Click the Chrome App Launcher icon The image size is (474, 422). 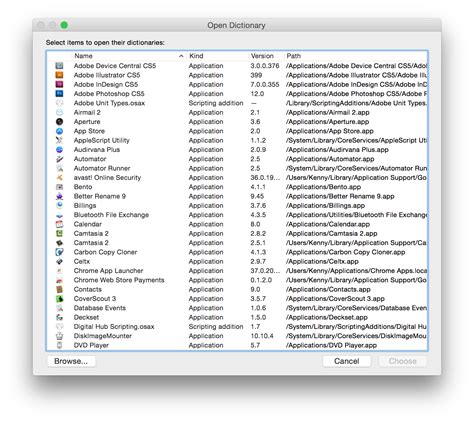59,271
